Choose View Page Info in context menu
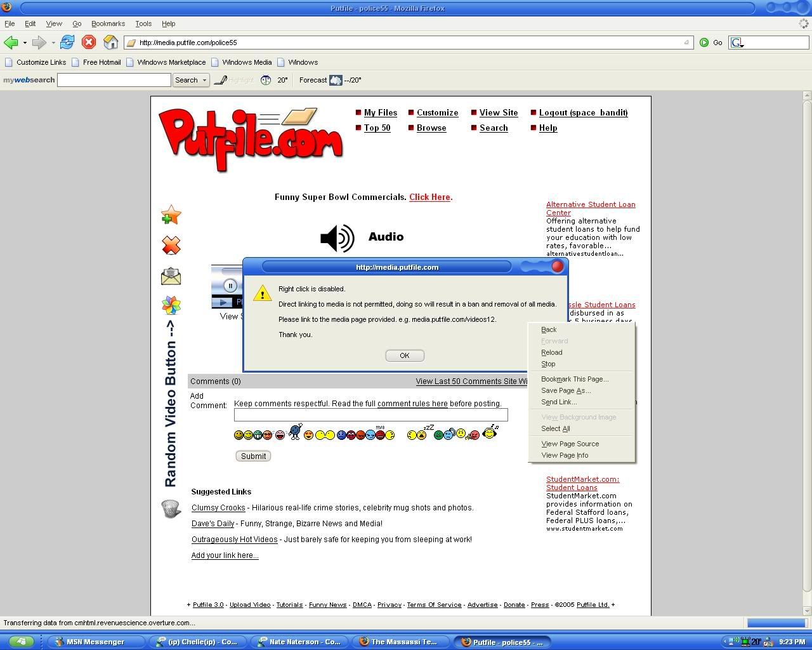 tap(581, 455)
